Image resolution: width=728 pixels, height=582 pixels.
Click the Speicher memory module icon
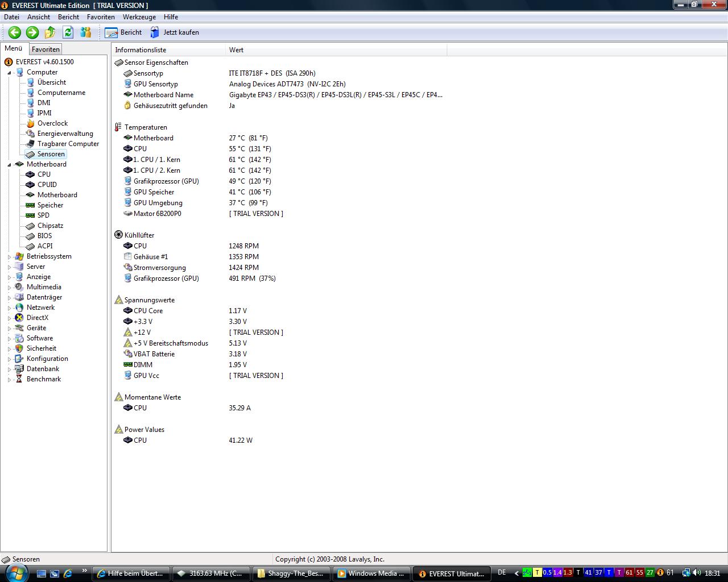click(30, 205)
